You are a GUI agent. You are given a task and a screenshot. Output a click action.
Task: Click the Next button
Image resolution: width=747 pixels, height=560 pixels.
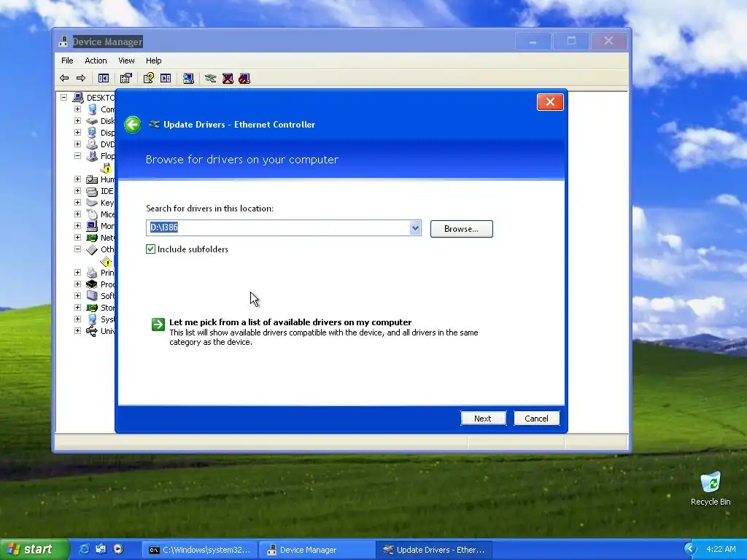[x=483, y=418]
